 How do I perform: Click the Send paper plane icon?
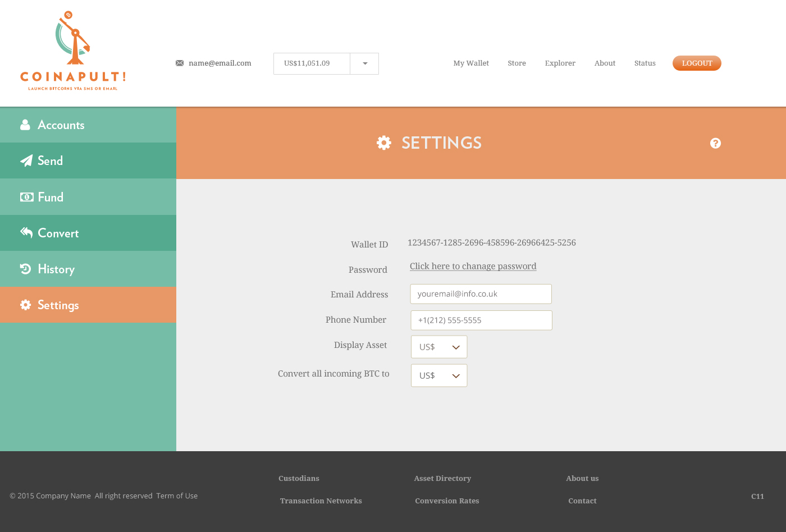(26, 160)
